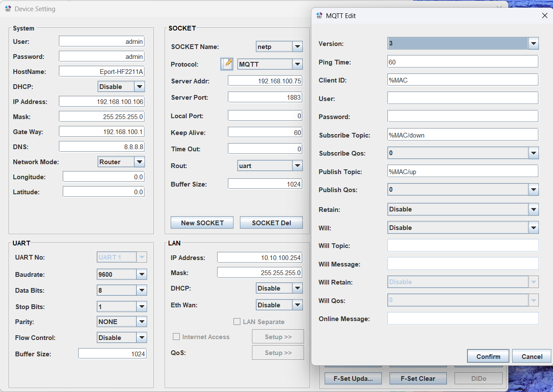
Task: Click the MQTT protocol edit pencil icon
Action: coord(227,64)
